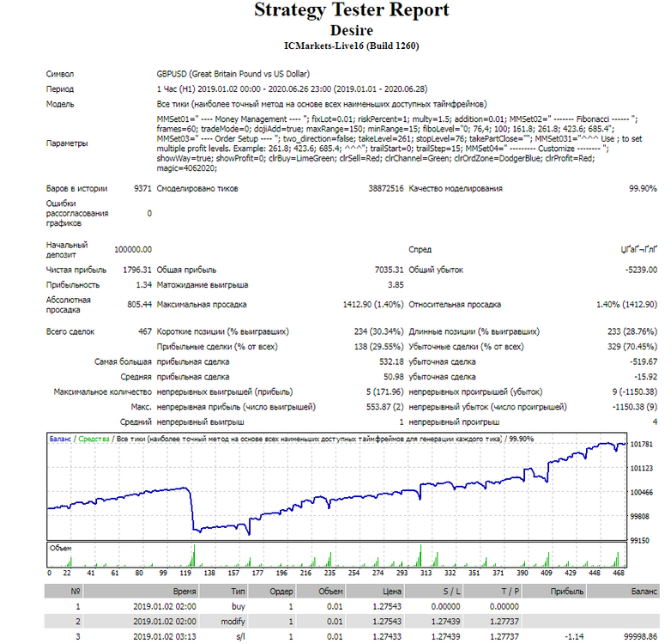
Task: Click the 'Объем' volume chart
Action: tap(336, 555)
